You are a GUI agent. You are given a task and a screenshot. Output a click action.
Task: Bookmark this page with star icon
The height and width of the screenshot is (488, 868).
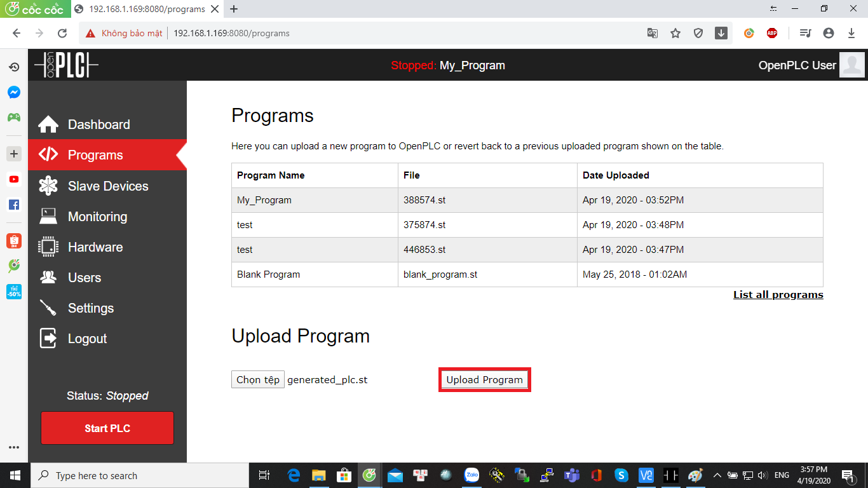pyautogui.click(x=675, y=33)
